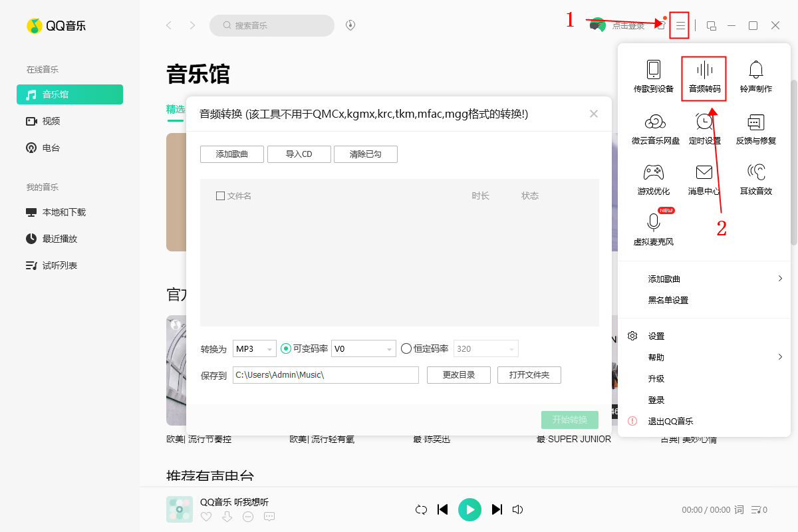Open the MP3 format dropdown
798x532 pixels.
coord(254,348)
